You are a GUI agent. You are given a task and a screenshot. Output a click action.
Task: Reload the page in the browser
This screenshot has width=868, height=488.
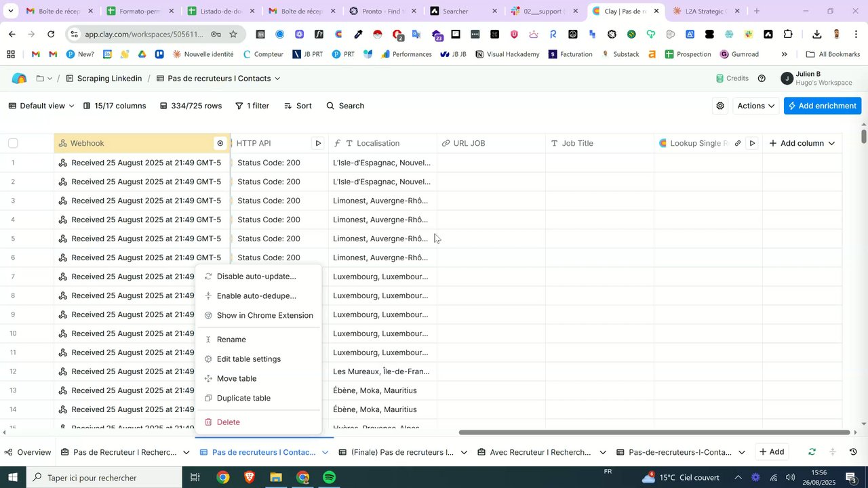[51, 35]
